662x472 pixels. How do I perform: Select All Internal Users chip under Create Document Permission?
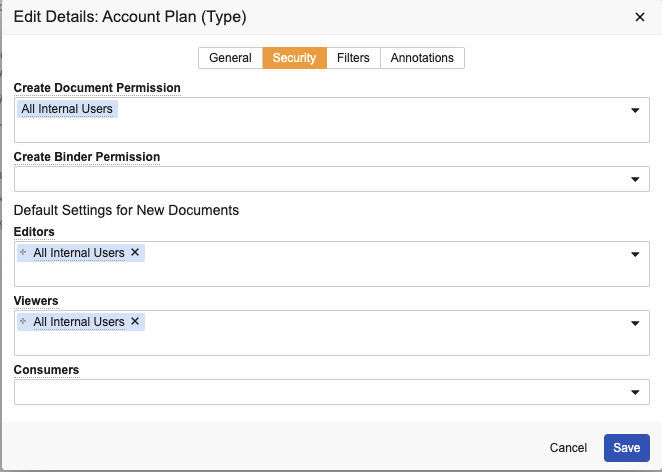(68, 109)
